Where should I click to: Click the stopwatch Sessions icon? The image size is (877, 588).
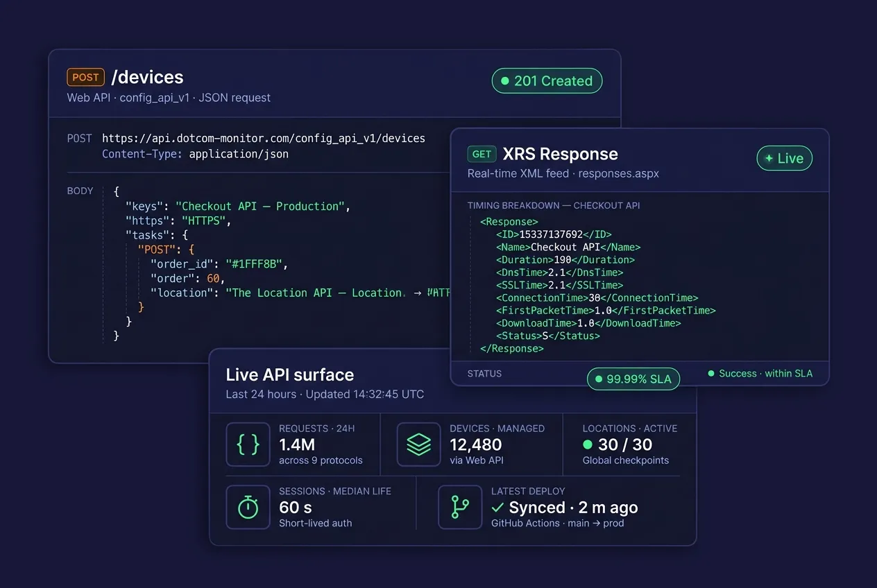(248, 508)
